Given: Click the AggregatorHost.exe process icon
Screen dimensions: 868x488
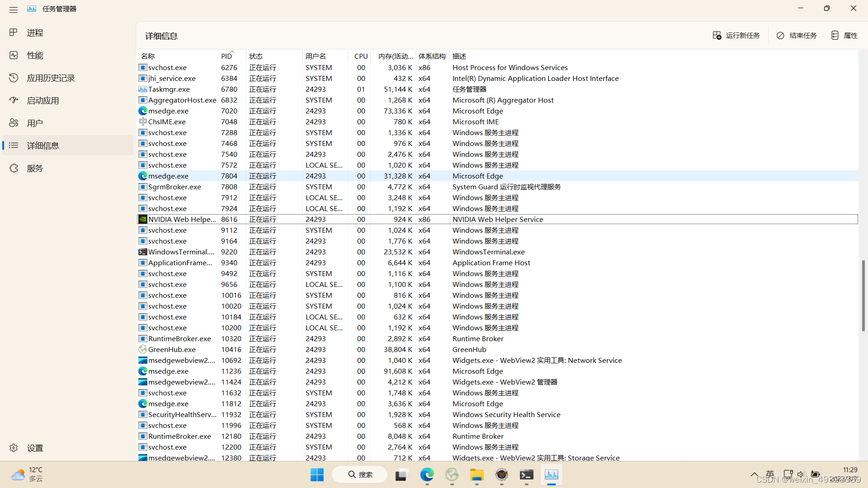Looking at the screenshot, I should coord(143,100).
